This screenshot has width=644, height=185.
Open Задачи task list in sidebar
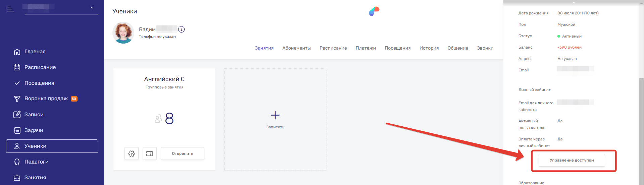pos(34,130)
